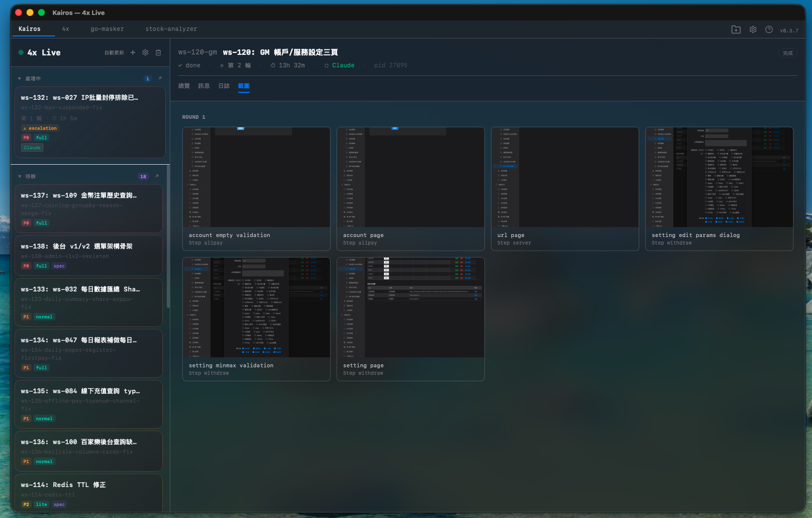Open the help question mark icon
This screenshot has width=812, height=518.
pos(769,29)
